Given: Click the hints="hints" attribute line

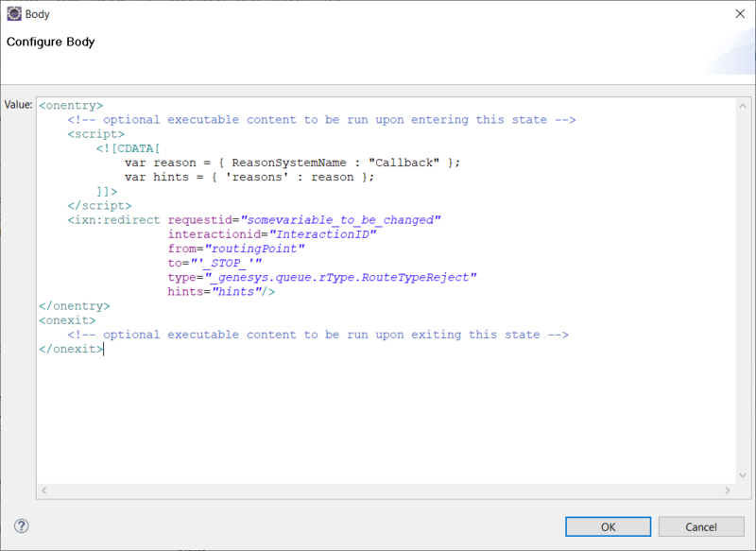Looking at the screenshot, I should tap(221, 292).
